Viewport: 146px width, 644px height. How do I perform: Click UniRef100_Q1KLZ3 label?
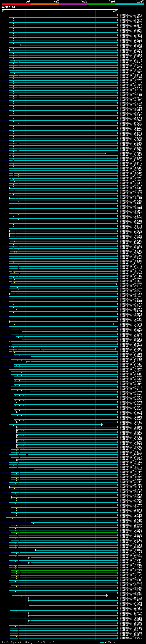click(131, 40)
